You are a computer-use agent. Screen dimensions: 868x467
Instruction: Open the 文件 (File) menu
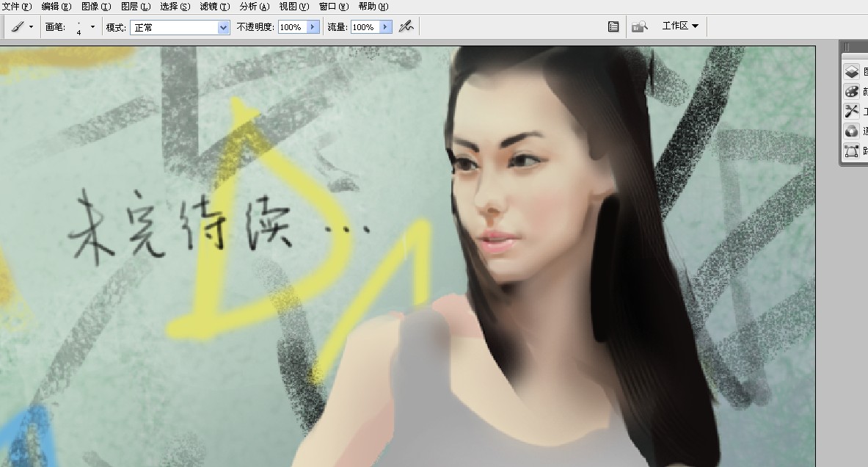pyautogui.click(x=17, y=7)
